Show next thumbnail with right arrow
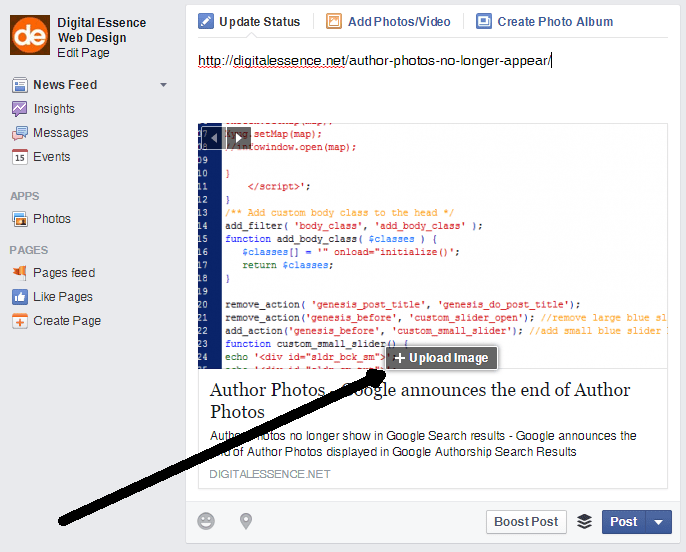 238,138
